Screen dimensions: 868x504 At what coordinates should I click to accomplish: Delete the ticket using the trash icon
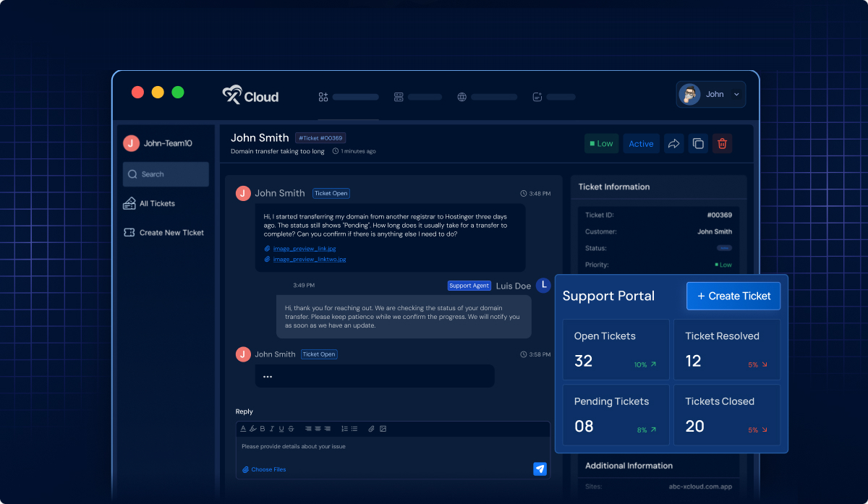click(x=722, y=143)
